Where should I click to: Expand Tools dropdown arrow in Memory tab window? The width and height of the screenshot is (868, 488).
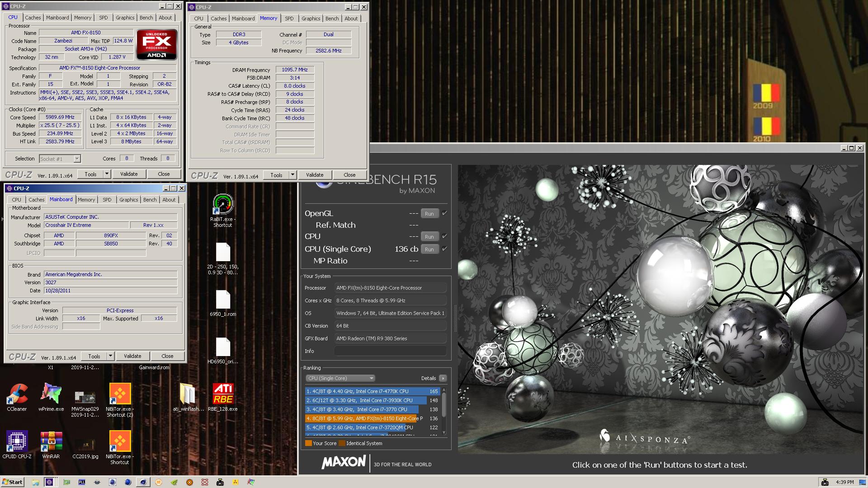pos(292,175)
